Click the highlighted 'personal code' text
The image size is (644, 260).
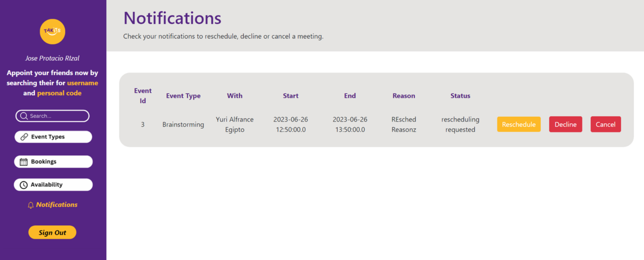tap(59, 93)
